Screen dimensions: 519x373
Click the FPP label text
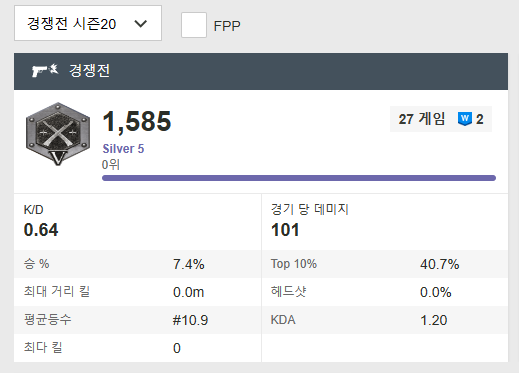[x=227, y=26]
